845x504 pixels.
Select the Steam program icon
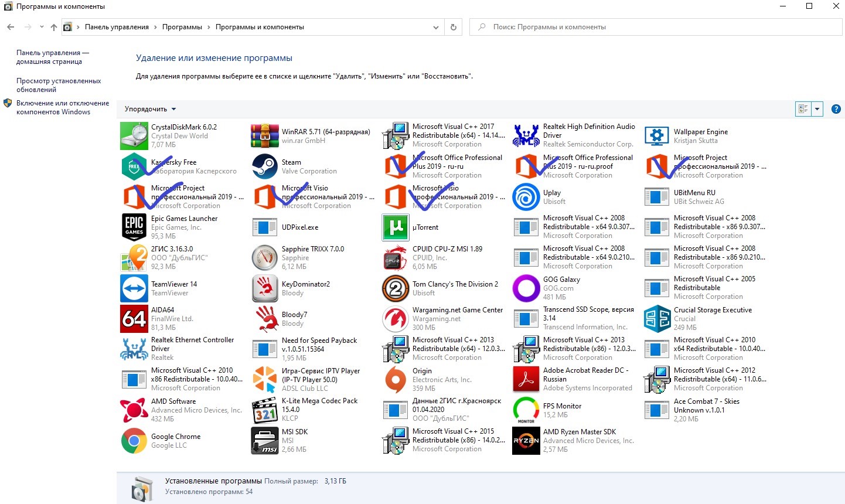[x=265, y=166]
